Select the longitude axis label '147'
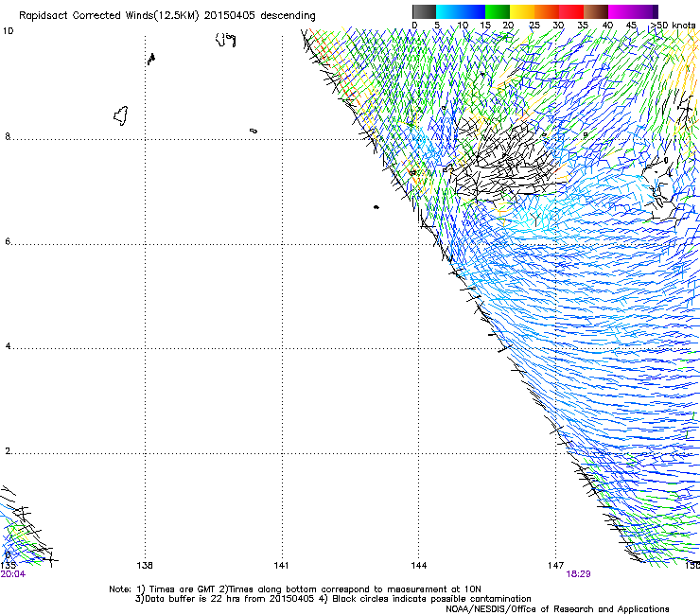The width and height of the screenshot is (700, 615). click(x=556, y=566)
